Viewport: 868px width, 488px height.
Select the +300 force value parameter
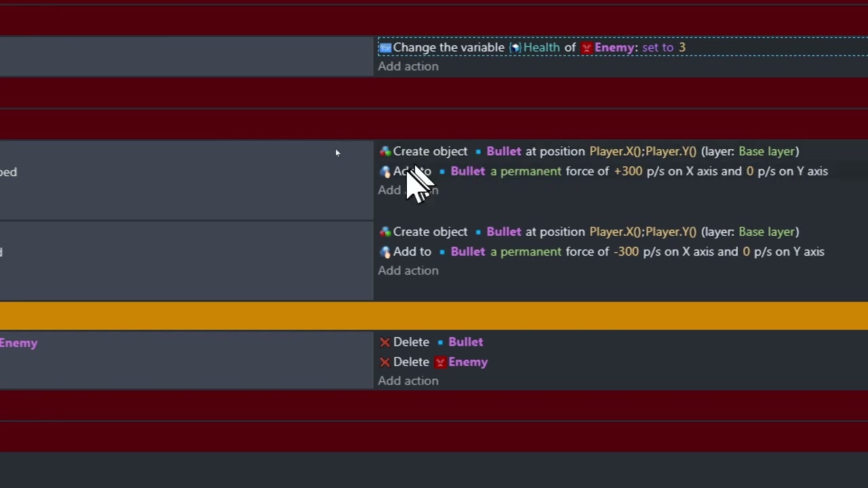pyautogui.click(x=628, y=171)
